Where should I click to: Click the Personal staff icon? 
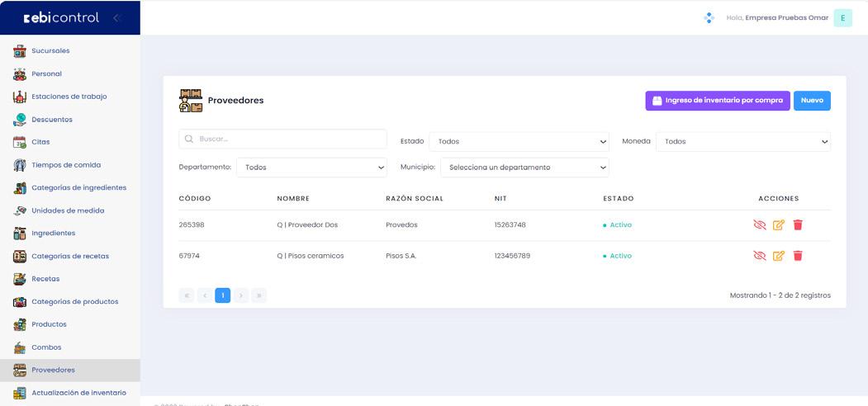coord(19,73)
